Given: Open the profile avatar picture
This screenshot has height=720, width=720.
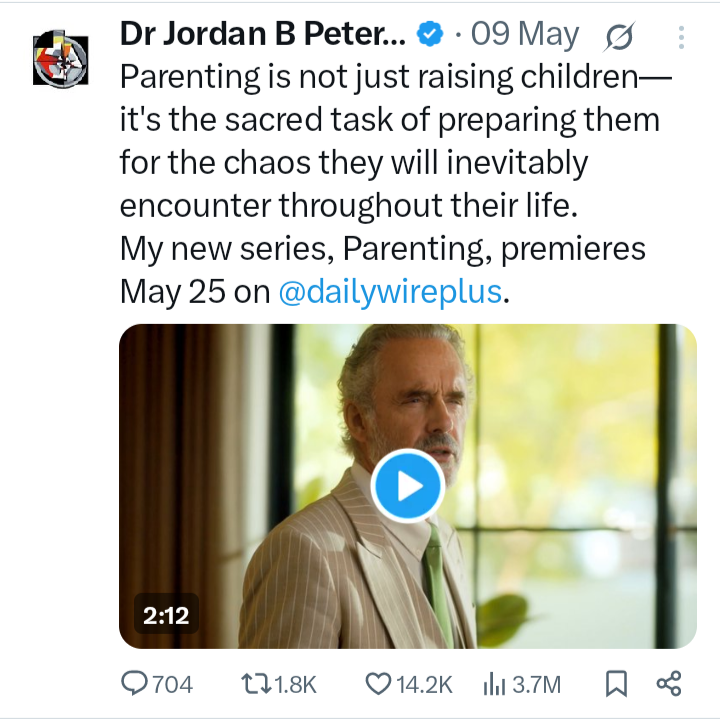Looking at the screenshot, I should [61, 59].
